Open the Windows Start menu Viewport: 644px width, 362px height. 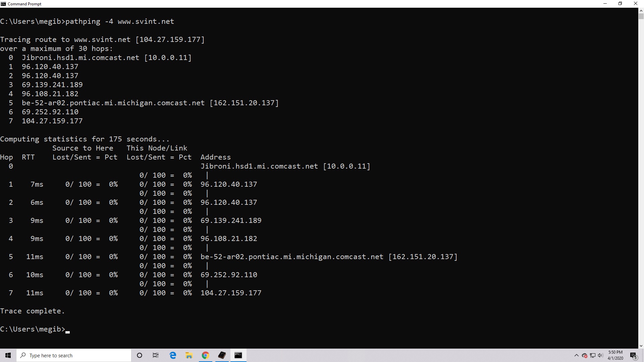[8, 355]
